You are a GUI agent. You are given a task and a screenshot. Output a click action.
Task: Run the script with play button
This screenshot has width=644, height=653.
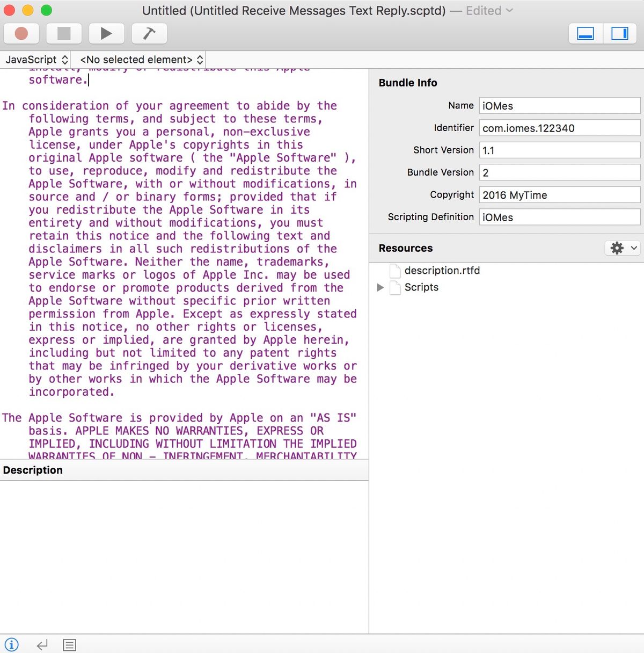(x=106, y=33)
